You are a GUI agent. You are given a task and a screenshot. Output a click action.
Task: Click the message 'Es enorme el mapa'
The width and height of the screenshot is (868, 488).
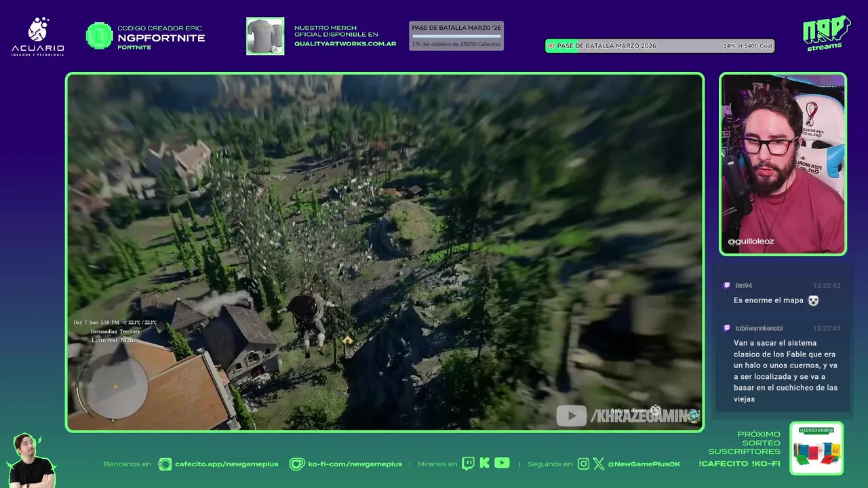coord(768,300)
